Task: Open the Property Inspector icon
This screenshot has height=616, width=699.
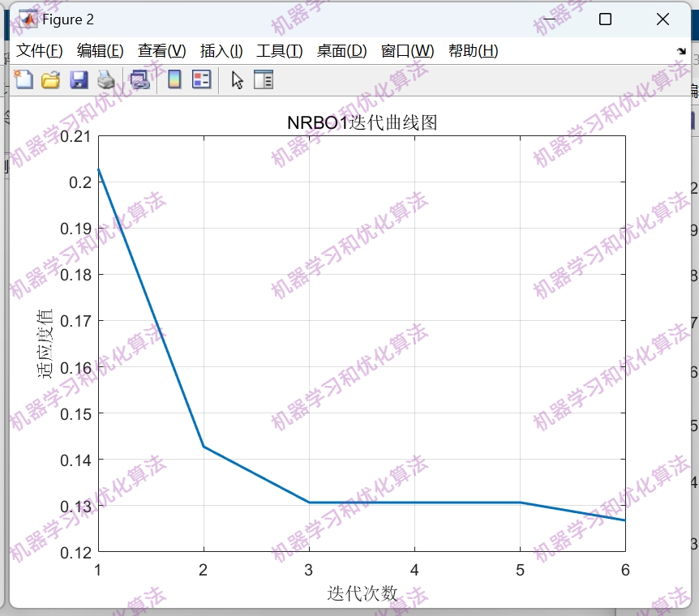Action: pos(264,80)
